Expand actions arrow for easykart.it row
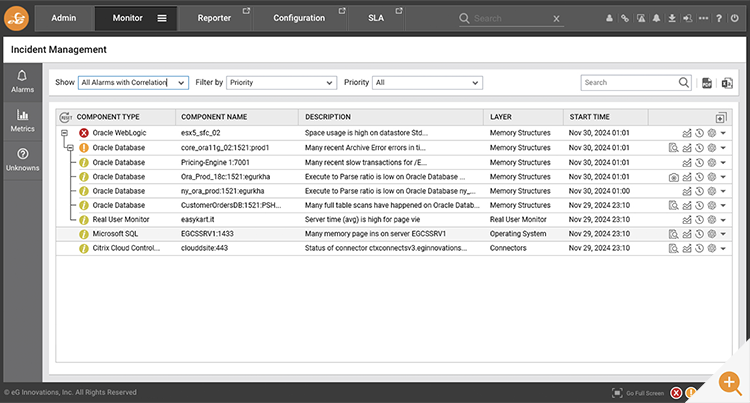 click(723, 220)
